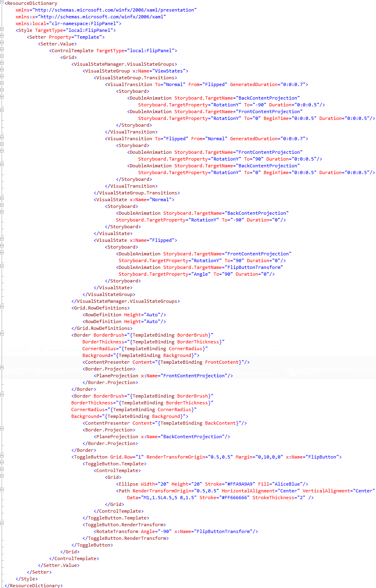
Task: Collapse the Setter Property="Template" node
Action: point(2,36)
